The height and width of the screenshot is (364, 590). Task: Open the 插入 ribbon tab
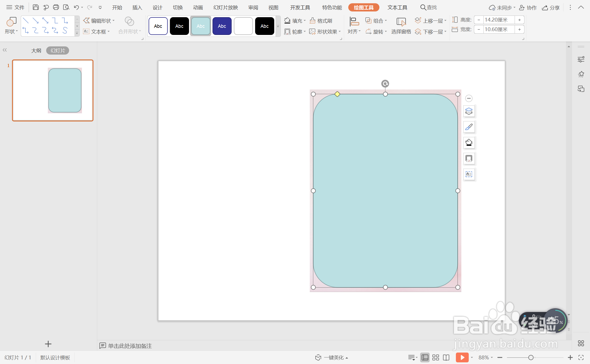(137, 7)
